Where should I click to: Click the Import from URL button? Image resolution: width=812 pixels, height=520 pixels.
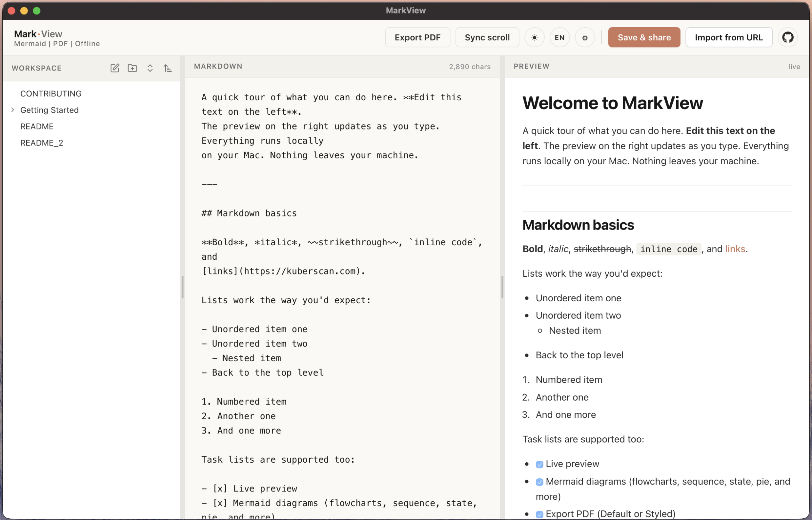coord(729,37)
